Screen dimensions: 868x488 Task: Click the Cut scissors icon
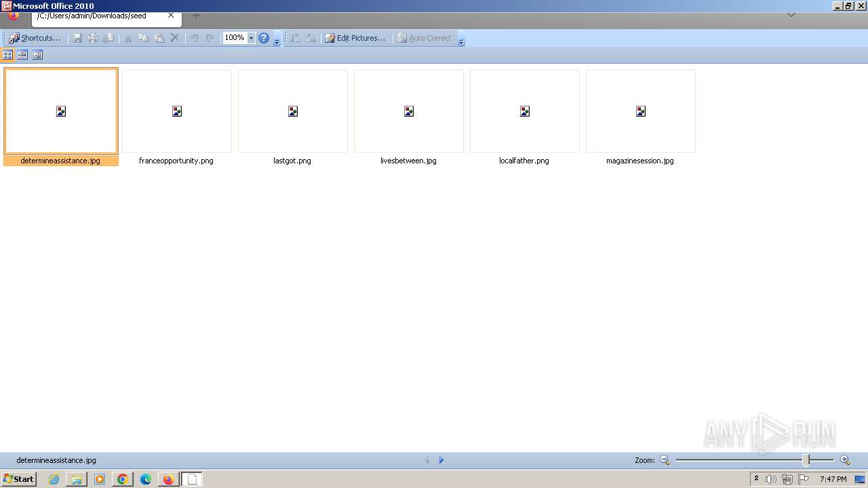(x=127, y=38)
